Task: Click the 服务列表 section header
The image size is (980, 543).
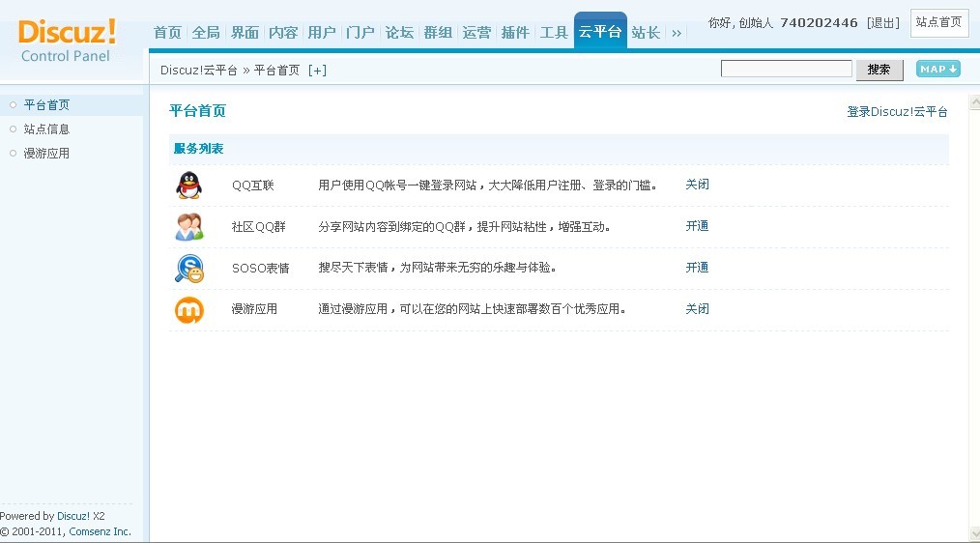Action: tap(199, 149)
